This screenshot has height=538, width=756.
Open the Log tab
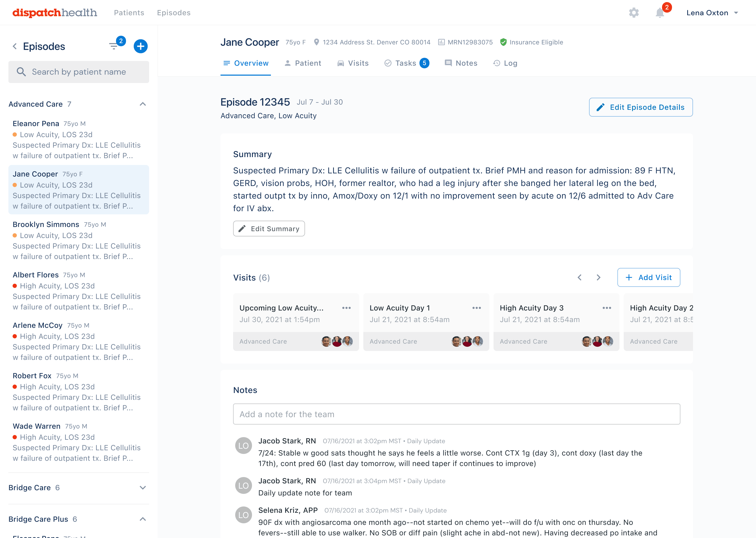tap(505, 63)
